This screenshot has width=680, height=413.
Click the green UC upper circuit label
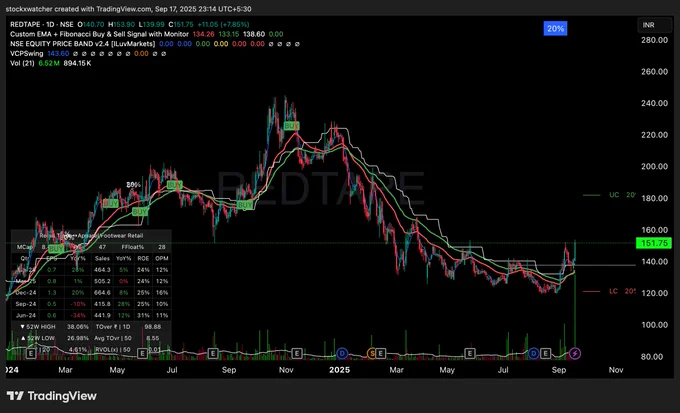click(x=614, y=195)
